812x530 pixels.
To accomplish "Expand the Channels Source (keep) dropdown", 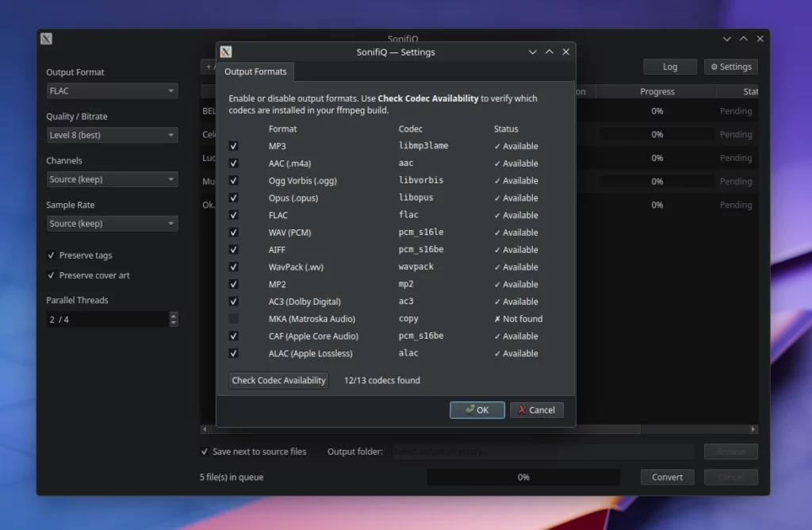I will 112,179.
